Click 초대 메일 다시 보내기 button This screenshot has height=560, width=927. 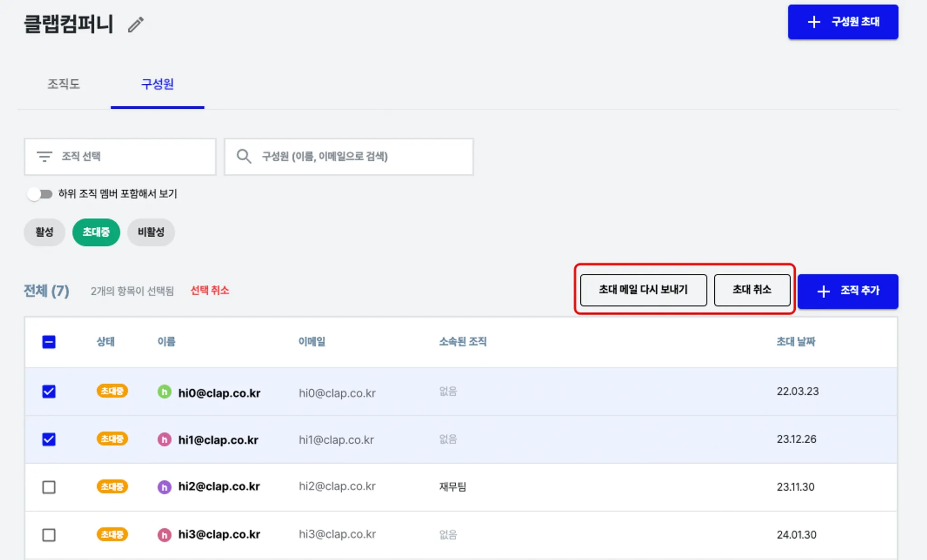(x=643, y=290)
